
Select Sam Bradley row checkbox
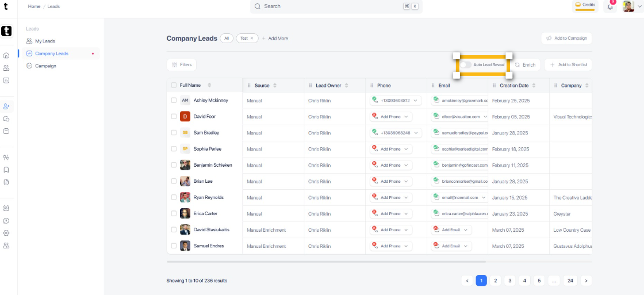click(174, 133)
